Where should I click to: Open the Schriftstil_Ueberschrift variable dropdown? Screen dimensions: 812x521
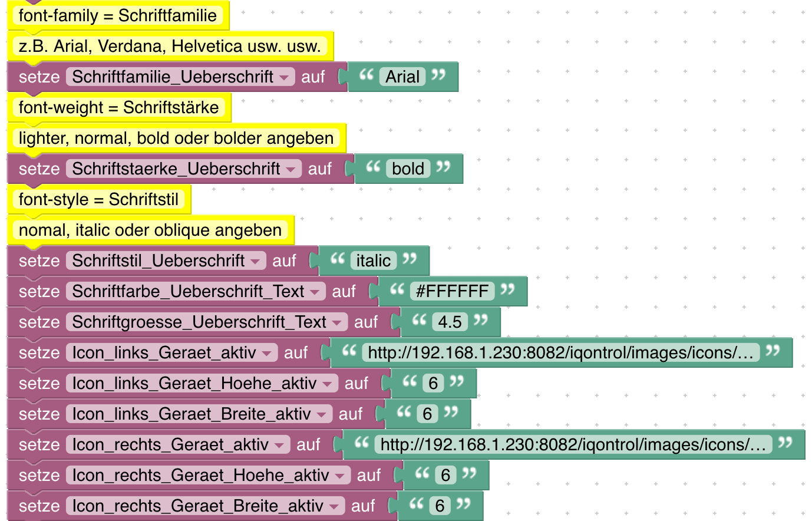coord(166,260)
